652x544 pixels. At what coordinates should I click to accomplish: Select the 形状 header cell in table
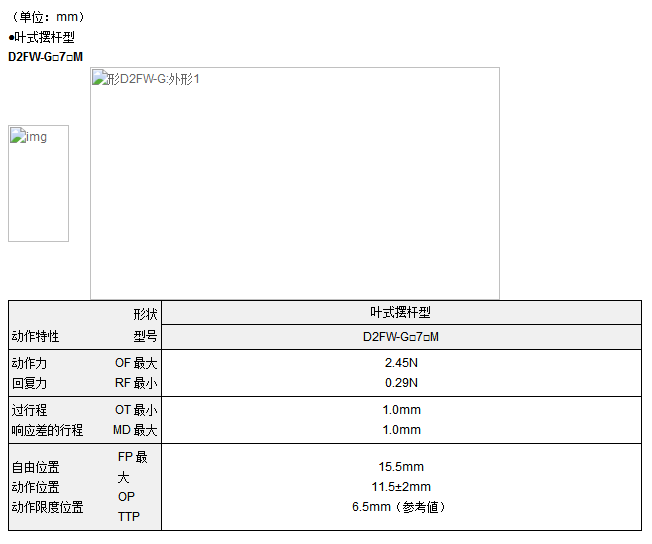pos(145,313)
